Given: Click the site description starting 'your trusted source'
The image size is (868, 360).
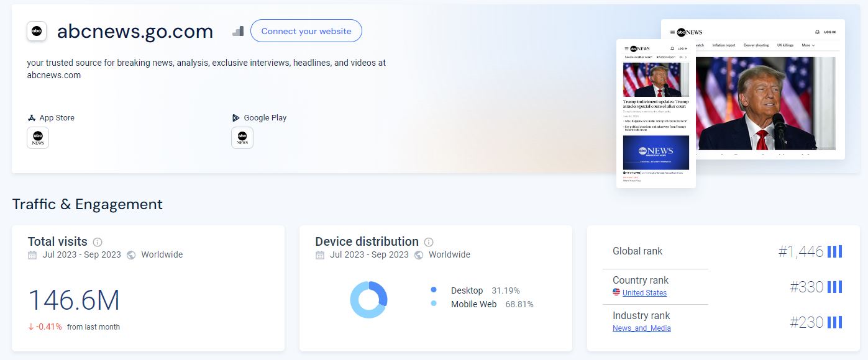Looking at the screenshot, I should click(x=206, y=69).
